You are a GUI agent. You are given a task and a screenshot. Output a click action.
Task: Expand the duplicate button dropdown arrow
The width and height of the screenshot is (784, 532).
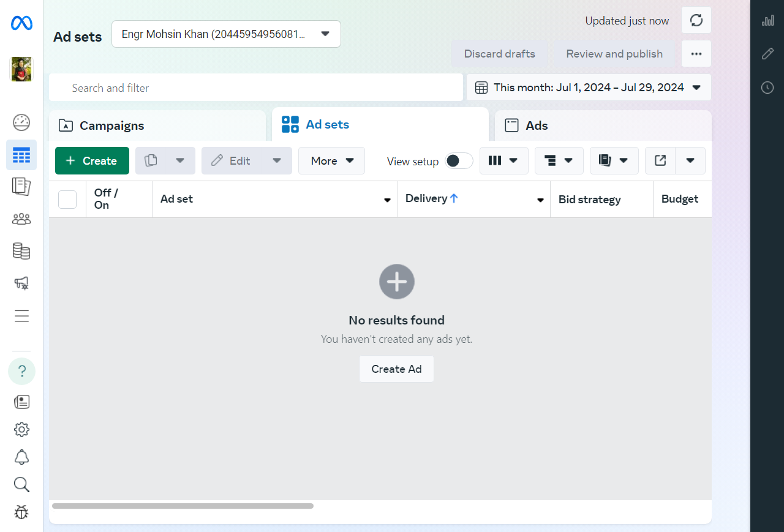[180, 160]
